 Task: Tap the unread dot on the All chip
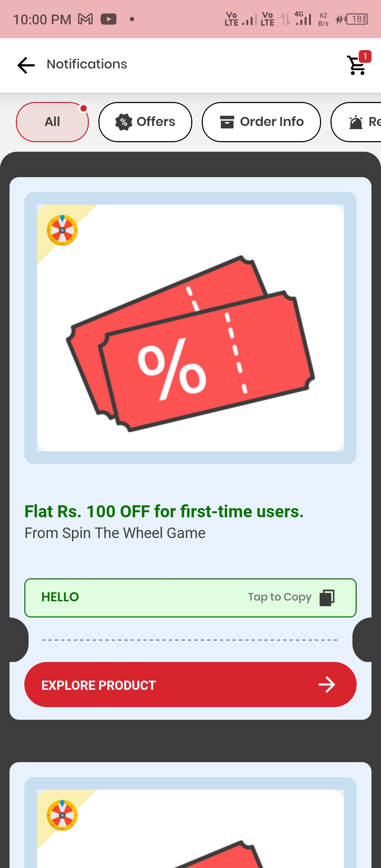pyautogui.click(x=84, y=108)
